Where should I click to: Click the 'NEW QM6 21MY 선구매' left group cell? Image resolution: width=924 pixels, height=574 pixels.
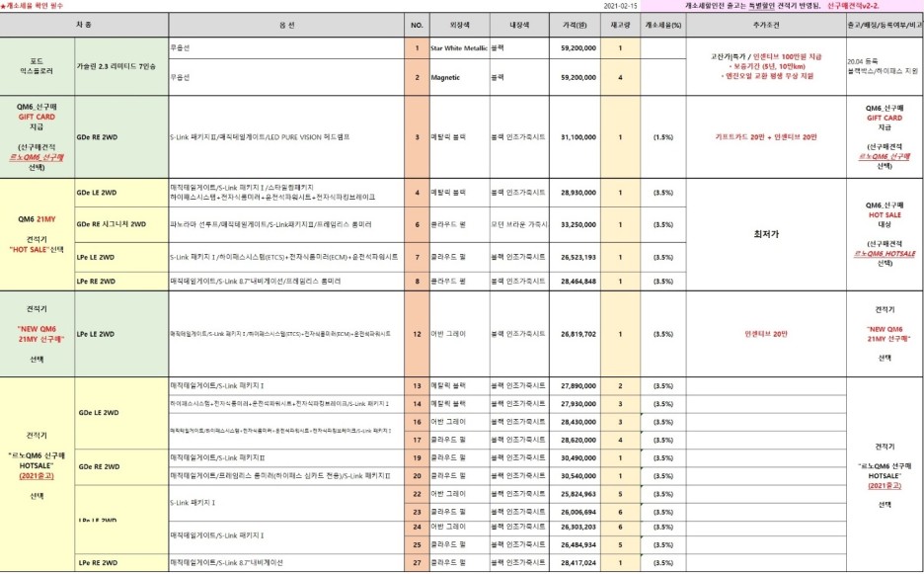38,334
